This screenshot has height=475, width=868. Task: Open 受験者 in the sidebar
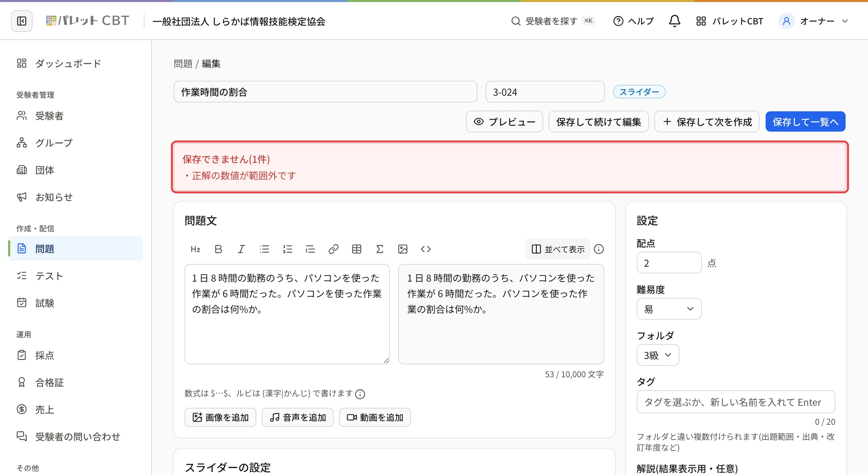pyautogui.click(x=76, y=116)
